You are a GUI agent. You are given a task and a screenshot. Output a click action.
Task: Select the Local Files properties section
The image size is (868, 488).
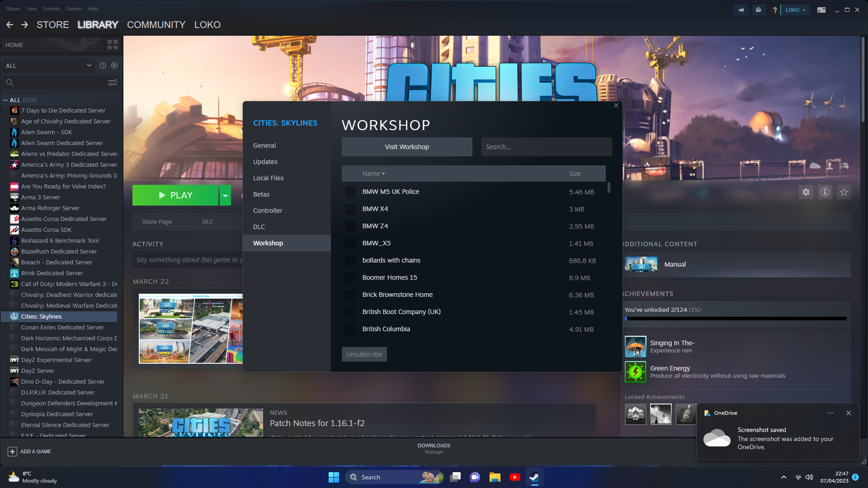click(287, 178)
